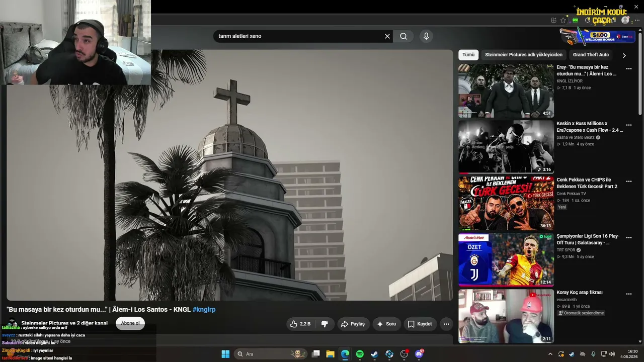The width and height of the screenshot is (644, 362).
Task: Open the browser extensions grid icon
Action: coord(553,20)
